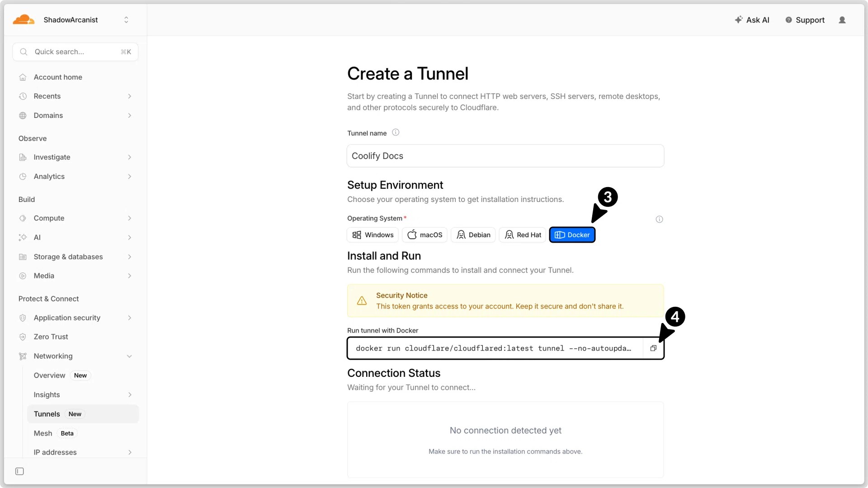Expand the Storage & databases chevron
This screenshot has width=868, height=488.
point(130,257)
